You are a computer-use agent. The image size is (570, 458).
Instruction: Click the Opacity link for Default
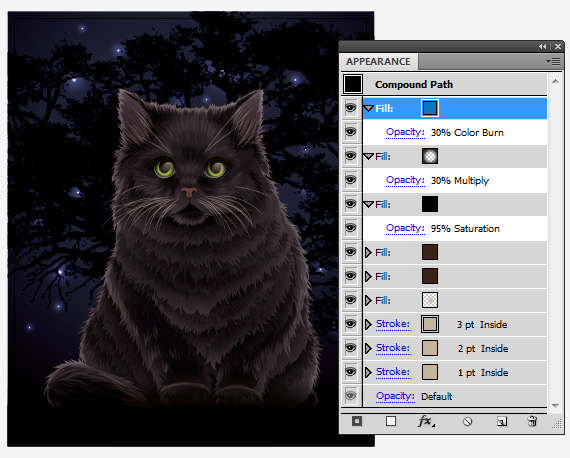pos(395,396)
